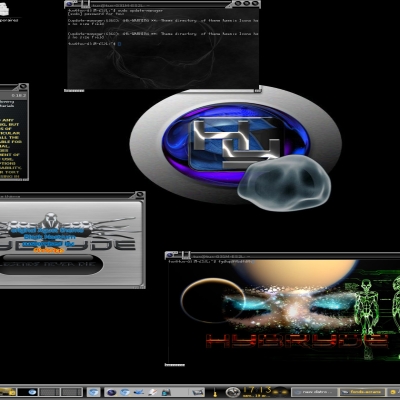Switch to the second workspace in the pager
Image resolution: width=400 pixels, height=400 pixels.
(x=49, y=392)
